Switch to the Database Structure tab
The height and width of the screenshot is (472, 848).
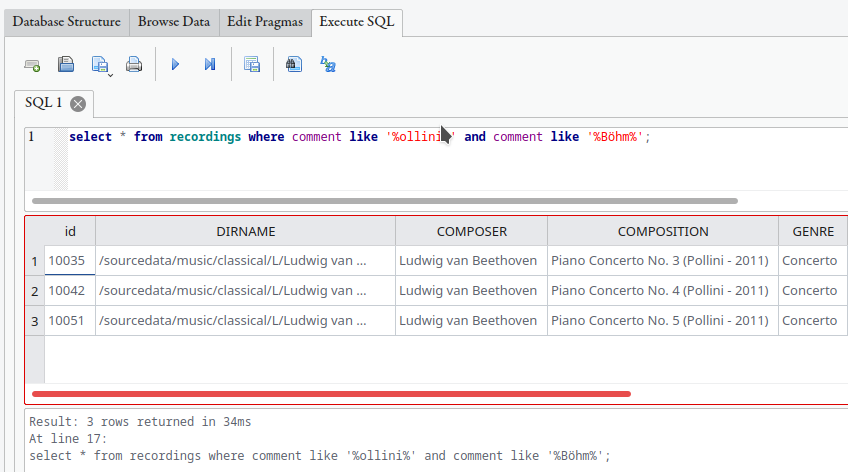(x=67, y=21)
